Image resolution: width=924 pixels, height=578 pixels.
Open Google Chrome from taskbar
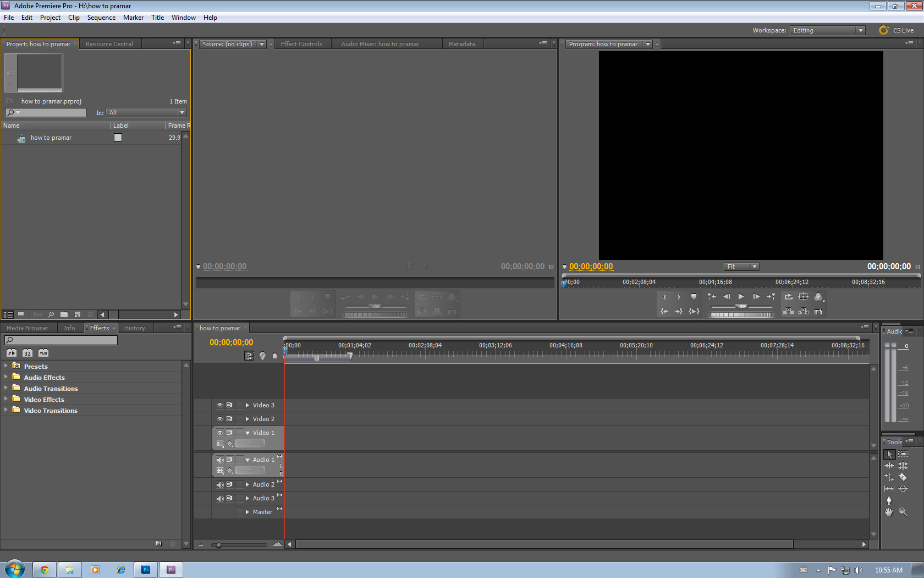click(45, 570)
